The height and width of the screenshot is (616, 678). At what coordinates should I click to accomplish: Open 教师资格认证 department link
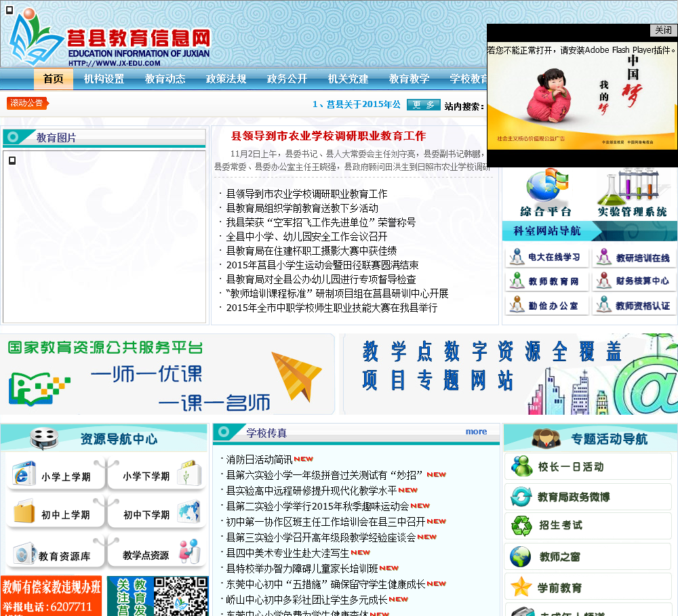click(x=633, y=306)
